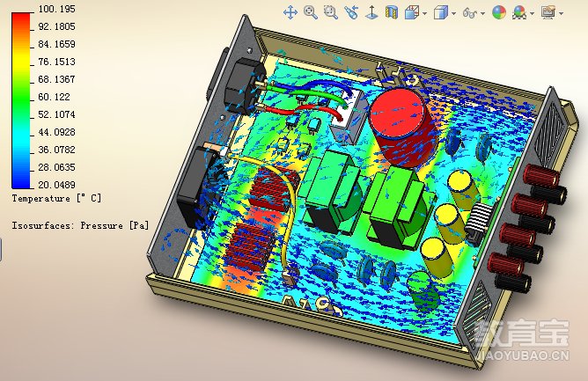Click the temperature color gradient bar

(22, 97)
